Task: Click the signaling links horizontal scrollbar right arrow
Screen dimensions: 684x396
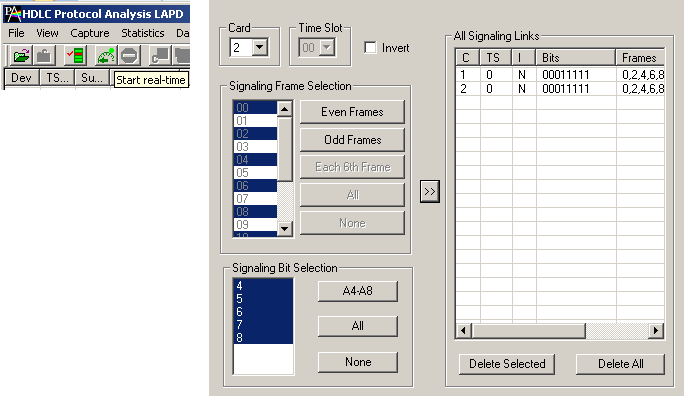Action: [x=656, y=331]
